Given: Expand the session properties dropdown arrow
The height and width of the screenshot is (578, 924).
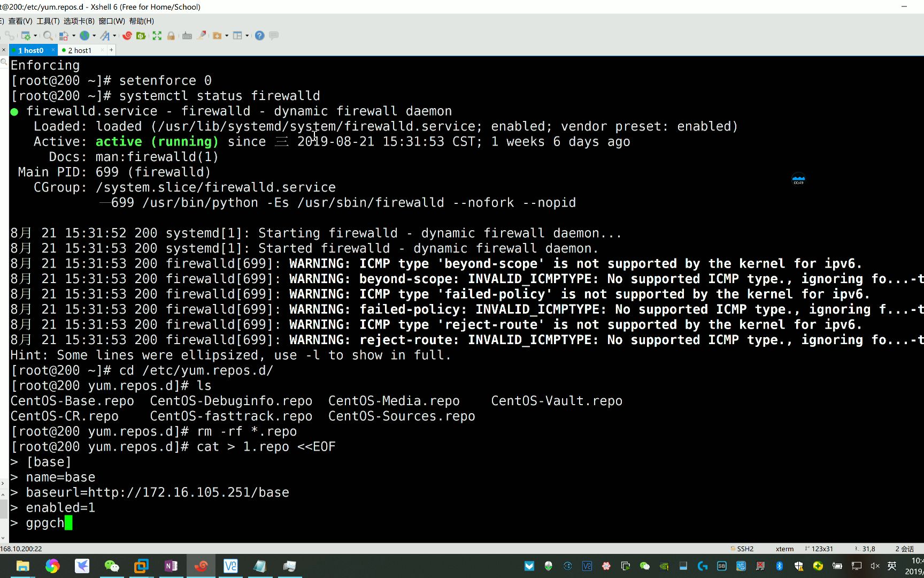Looking at the screenshot, I should point(35,36).
